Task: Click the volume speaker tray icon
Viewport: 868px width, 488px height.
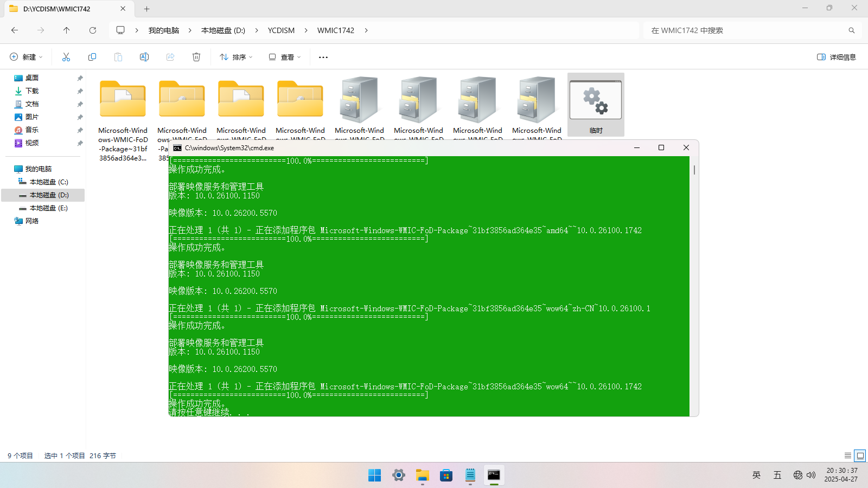Action: point(811,475)
